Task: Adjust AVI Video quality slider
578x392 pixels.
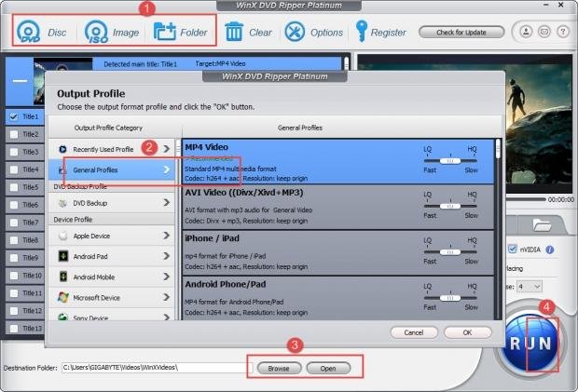Action: (450, 206)
